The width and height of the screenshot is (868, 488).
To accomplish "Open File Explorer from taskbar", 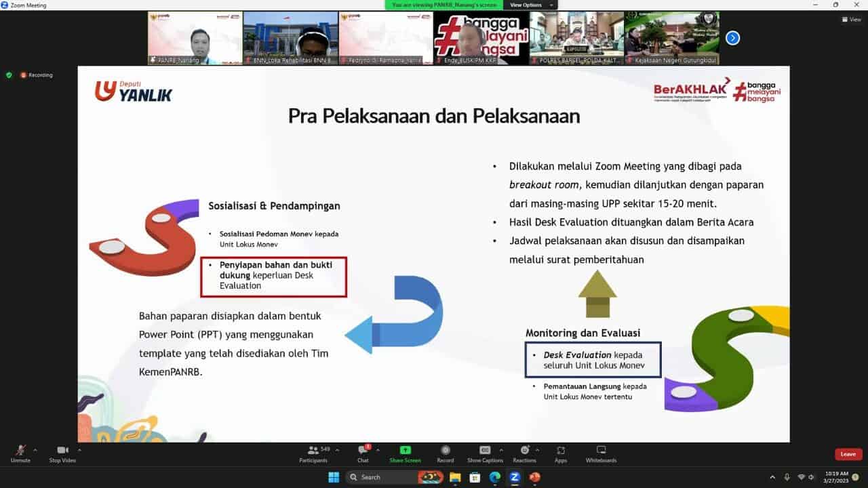I will click(455, 477).
